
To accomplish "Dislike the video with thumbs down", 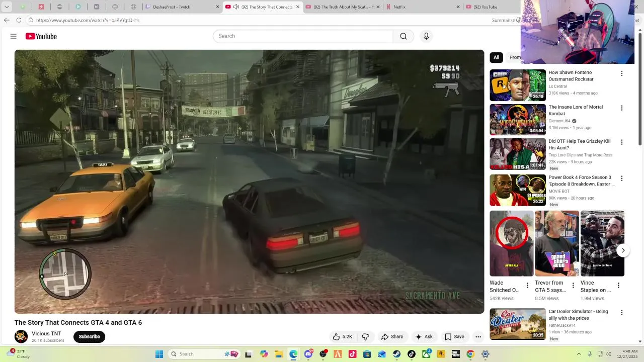I will [366, 337].
